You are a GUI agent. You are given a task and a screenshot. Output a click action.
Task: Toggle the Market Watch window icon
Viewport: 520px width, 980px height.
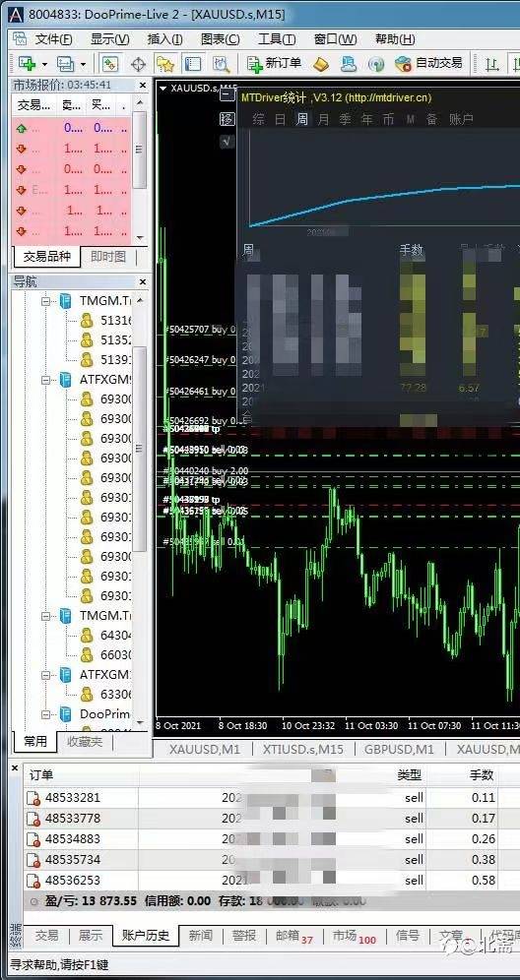[x=110, y=64]
